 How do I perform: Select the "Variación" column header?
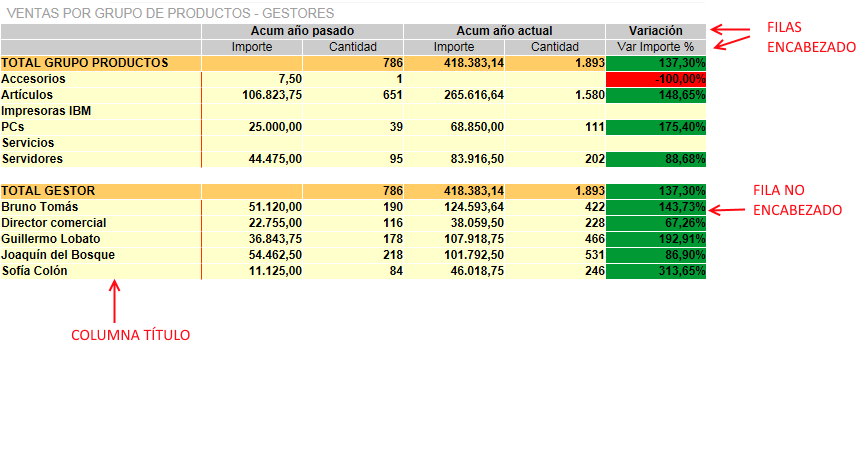[655, 31]
